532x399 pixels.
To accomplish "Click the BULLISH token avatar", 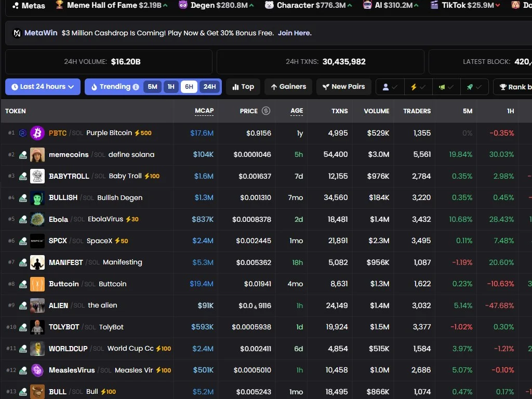I will click(37, 198).
